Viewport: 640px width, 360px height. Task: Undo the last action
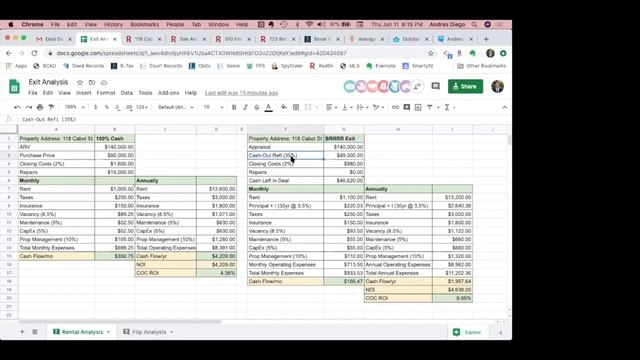pos(17,107)
